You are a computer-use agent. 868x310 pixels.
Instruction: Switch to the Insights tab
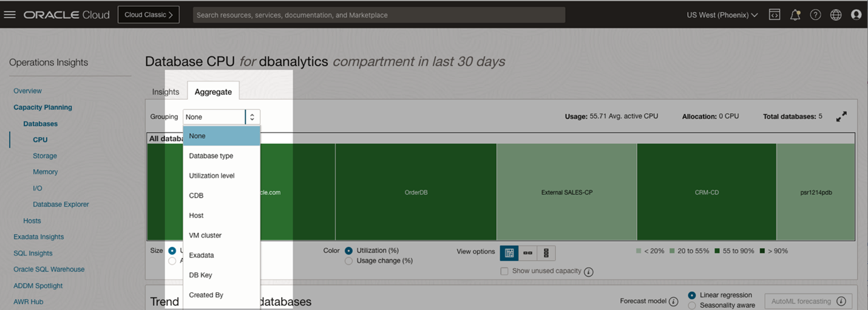[166, 92]
